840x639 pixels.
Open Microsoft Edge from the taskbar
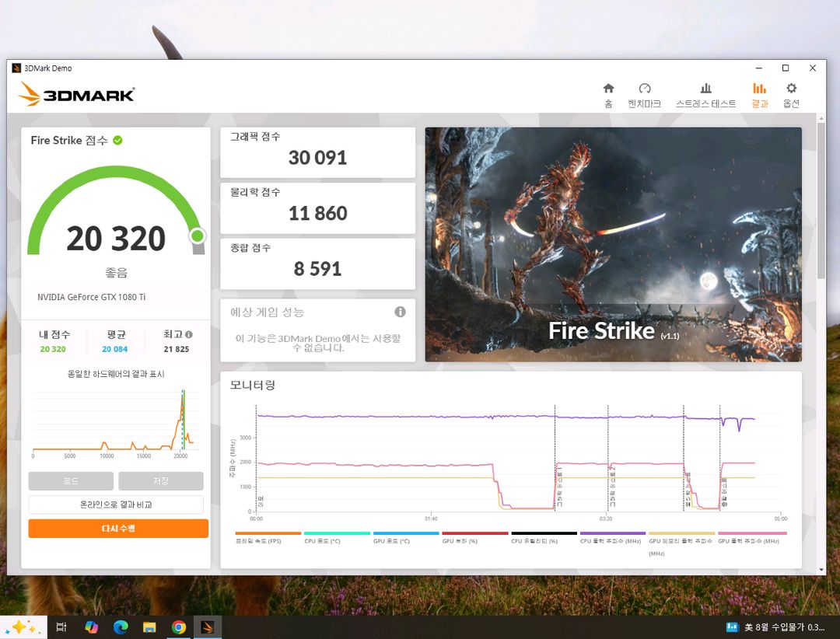tap(121, 627)
